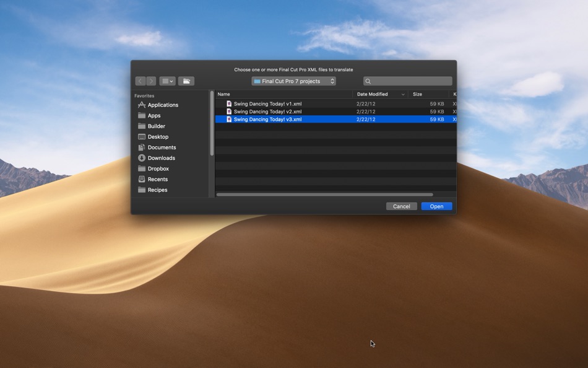Click the new folder path button
588x368 pixels.
click(186, 81)
